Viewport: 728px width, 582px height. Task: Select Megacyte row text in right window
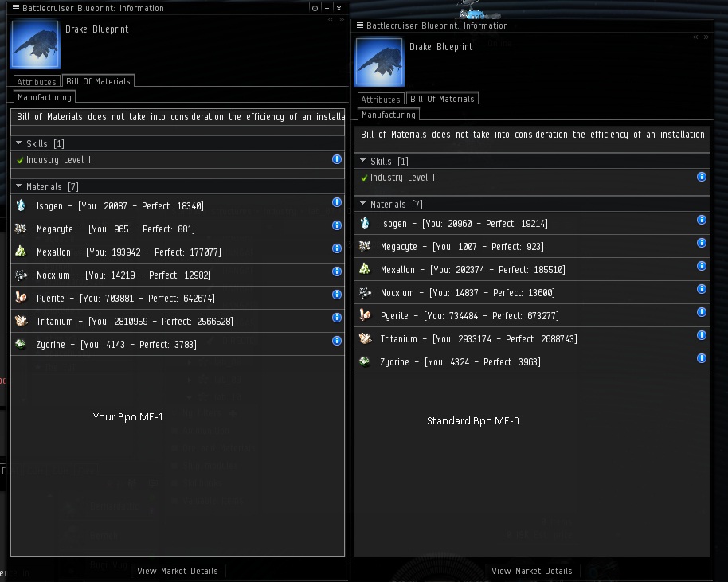[462, 247]
